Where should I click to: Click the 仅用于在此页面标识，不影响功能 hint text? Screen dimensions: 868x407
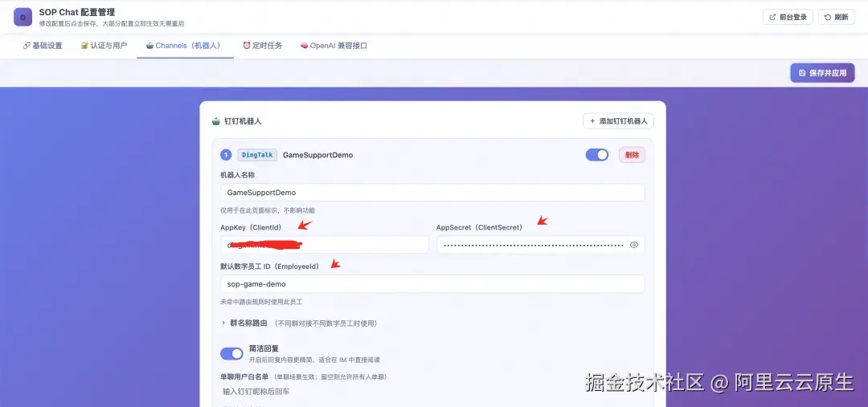tap(268, 210)
